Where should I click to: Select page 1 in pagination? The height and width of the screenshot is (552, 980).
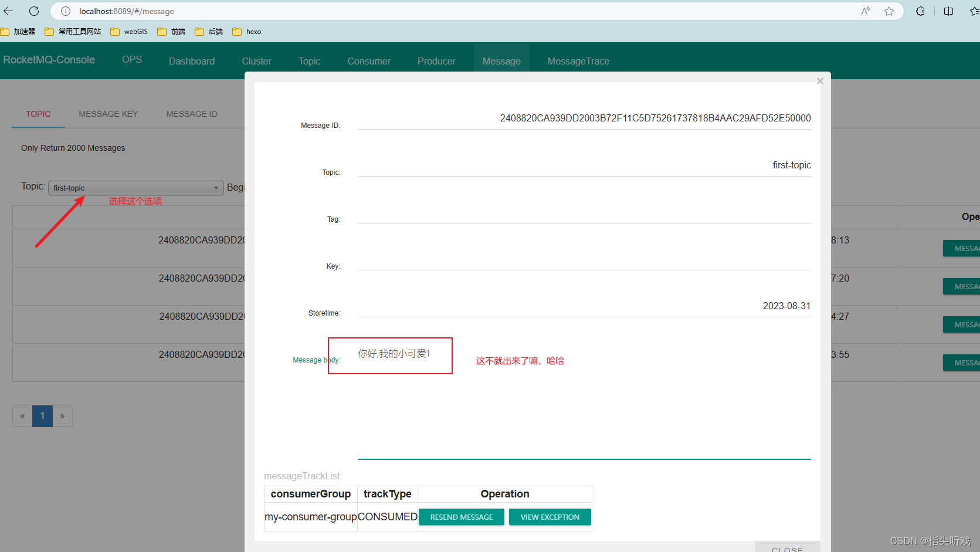pyautogui.click(x=42, y=416)
